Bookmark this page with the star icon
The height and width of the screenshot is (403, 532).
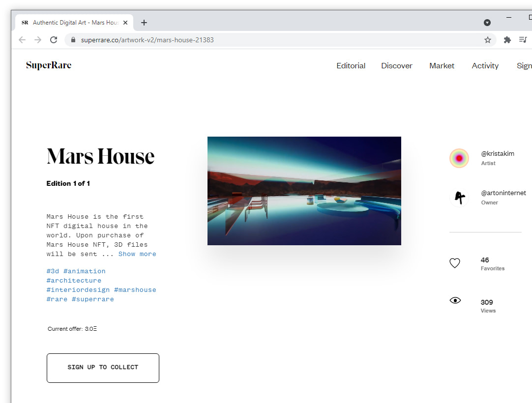488,40
